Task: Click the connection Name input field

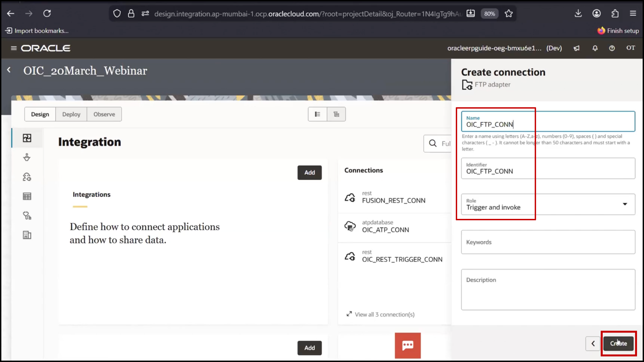Action: [x=548, y=121]
